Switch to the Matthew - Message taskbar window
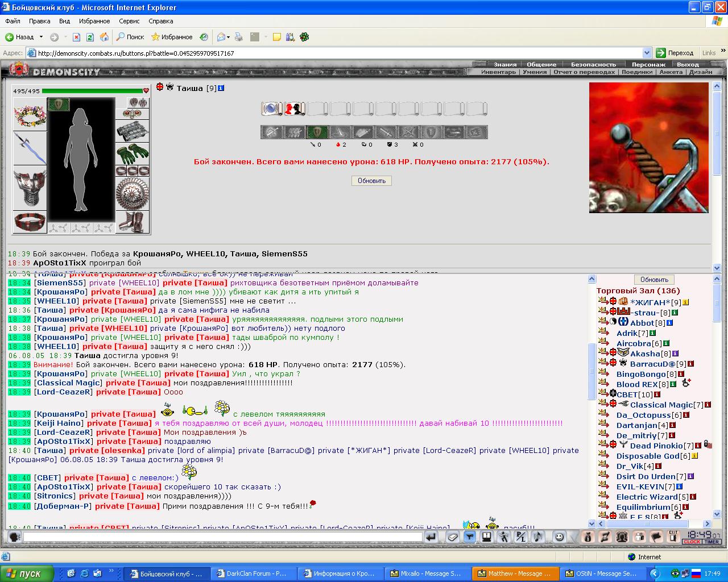The image size is (728, 582). point(515,573)
